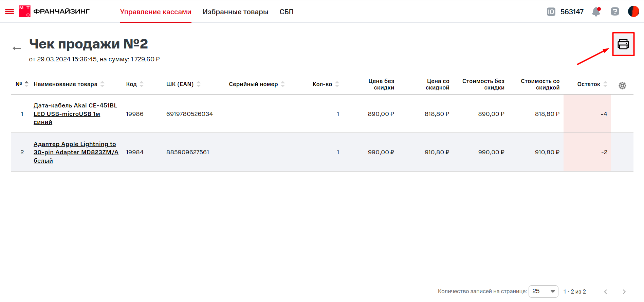Select barcode 6919780526034

point(189,114)
